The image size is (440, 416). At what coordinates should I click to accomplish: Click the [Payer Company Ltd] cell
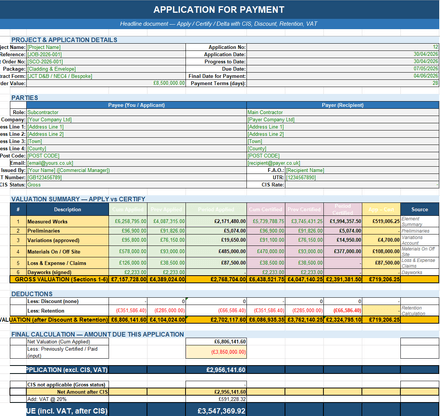pyautogui.click(x=343, y=120)
